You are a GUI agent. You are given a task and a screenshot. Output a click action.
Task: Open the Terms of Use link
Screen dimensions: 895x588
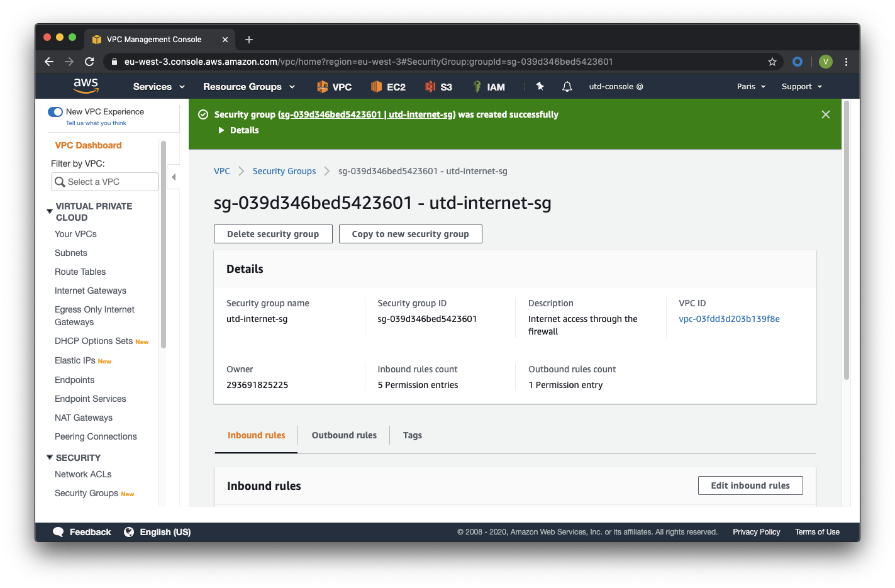pyautogui.click(x=817, y=532)
